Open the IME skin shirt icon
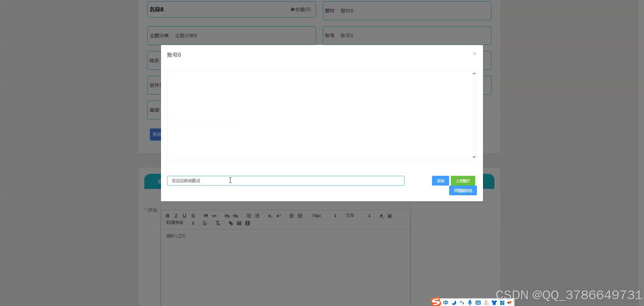The height and width of the screenshot is (306, 644). click(494, 302)
